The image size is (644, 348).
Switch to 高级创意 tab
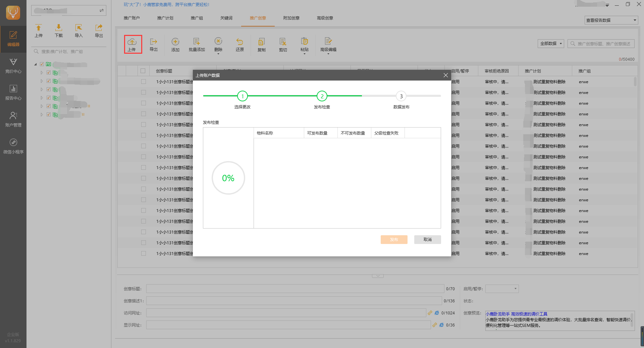(325, 18)
